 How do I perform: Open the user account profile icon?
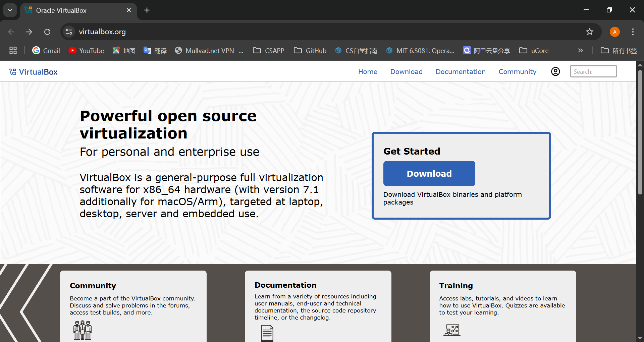pyautogui.click(x=555, y=71)
